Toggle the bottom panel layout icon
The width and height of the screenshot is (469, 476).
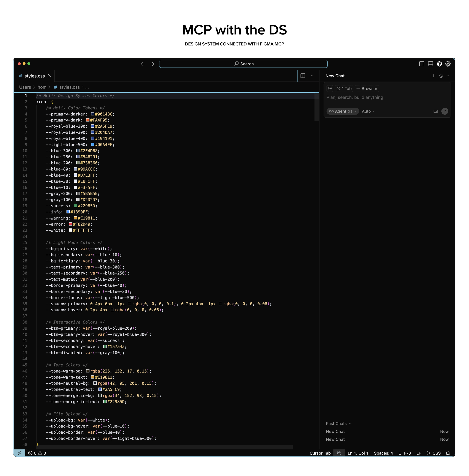(430, 64)
